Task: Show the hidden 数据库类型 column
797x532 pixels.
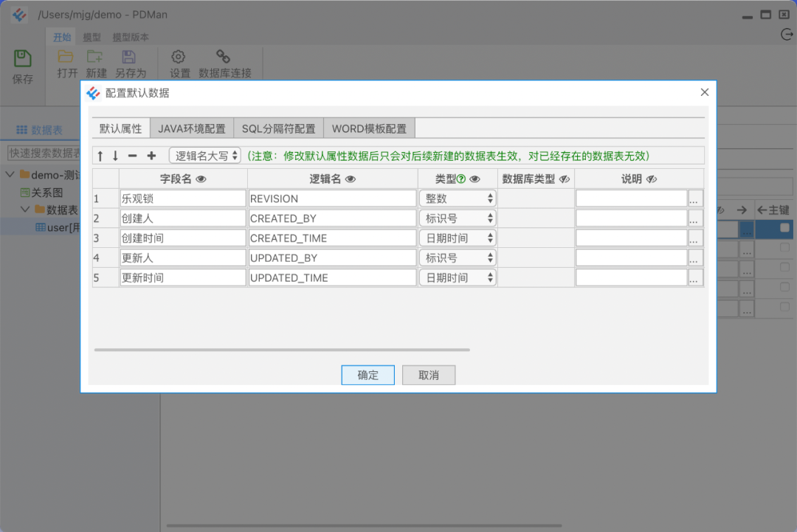Action: tap(565, 179)
